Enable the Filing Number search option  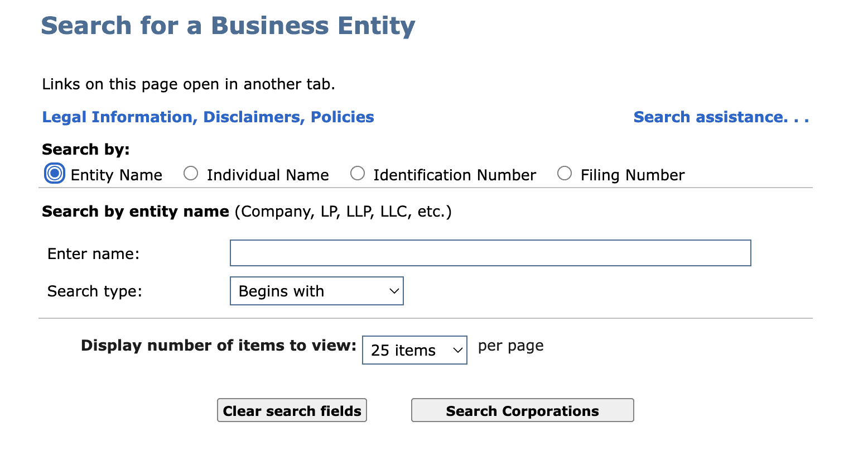coord(565,174)
